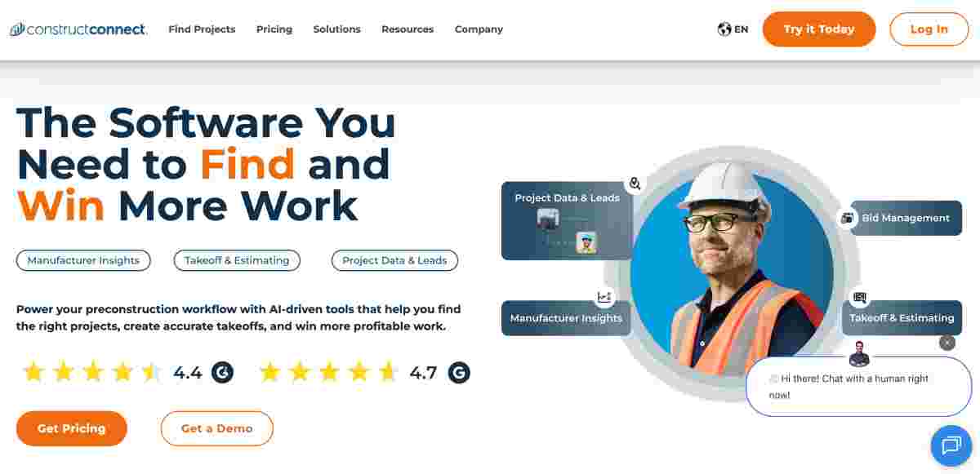Open the globe language selector EN
The height and width of the screenshot is (474, 980).
733,29
